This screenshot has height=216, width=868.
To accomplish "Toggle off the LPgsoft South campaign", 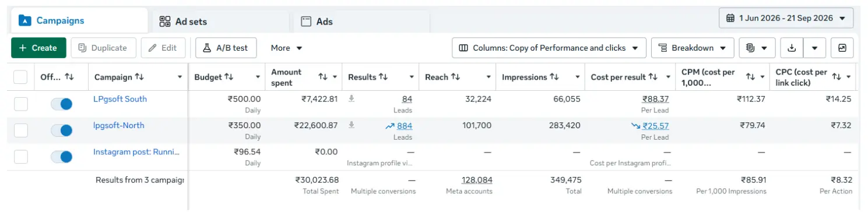I will tap(62, 104).
